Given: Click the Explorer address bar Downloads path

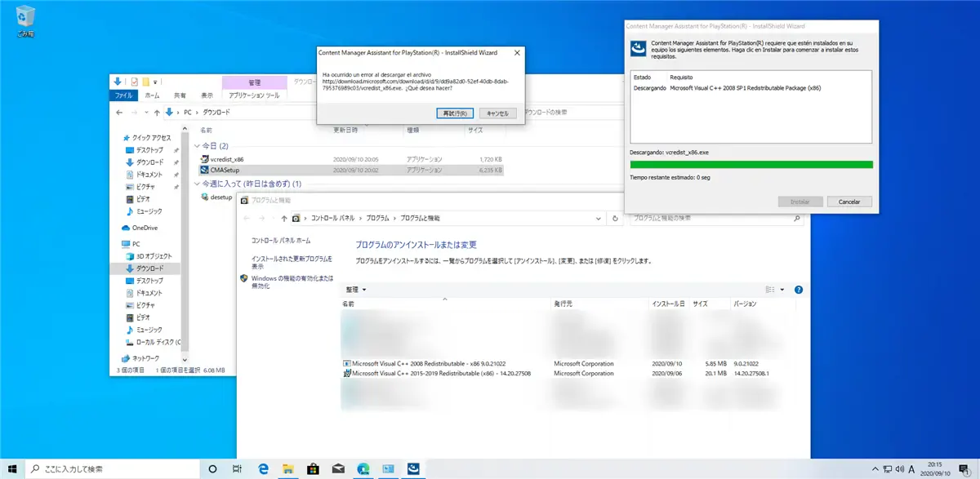Looking at the screenshot, I should [216, 113].
